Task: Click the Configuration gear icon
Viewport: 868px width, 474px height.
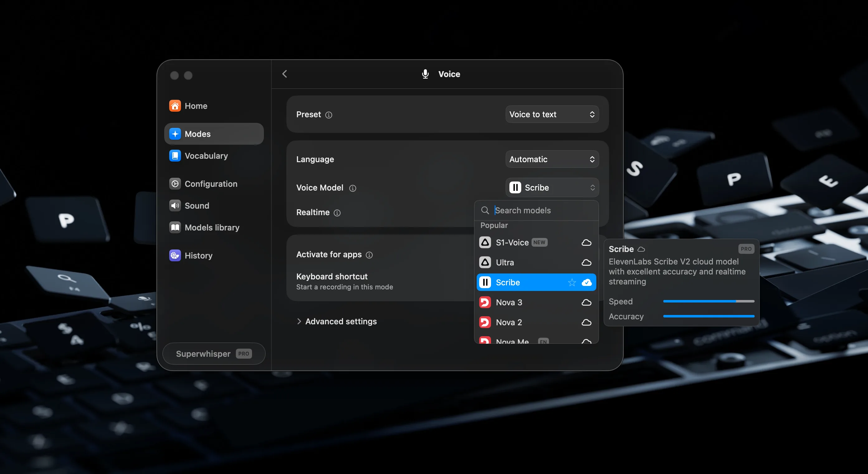Action: click(175, 184)
